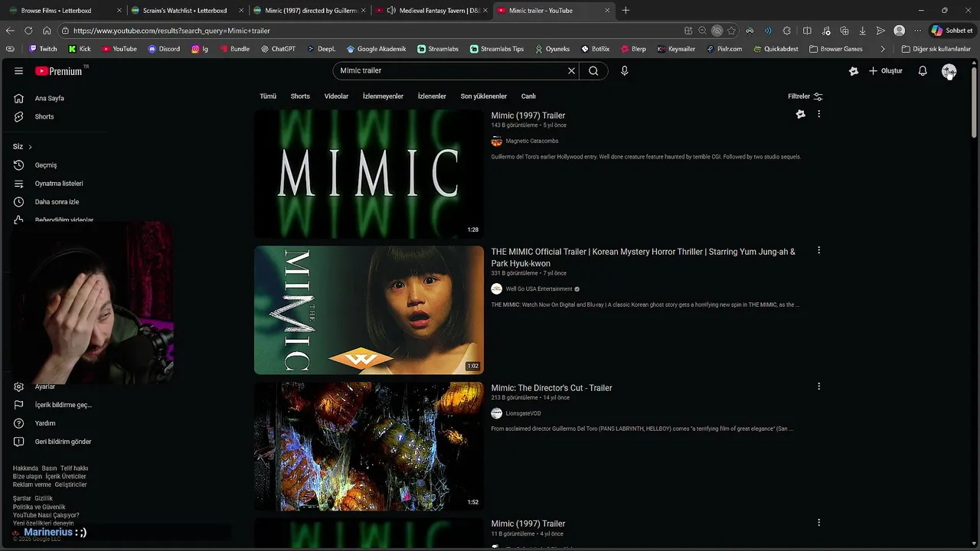Open Magnetic Catacombs channel link

pos(531,141)
